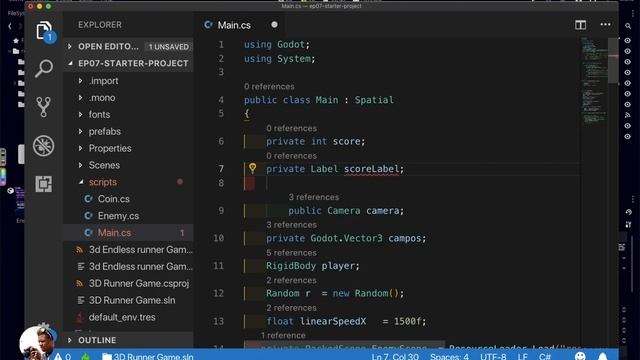640x360 pixels.
Task: Click the 0 references lens above class Main
Action: click(269, 87)
